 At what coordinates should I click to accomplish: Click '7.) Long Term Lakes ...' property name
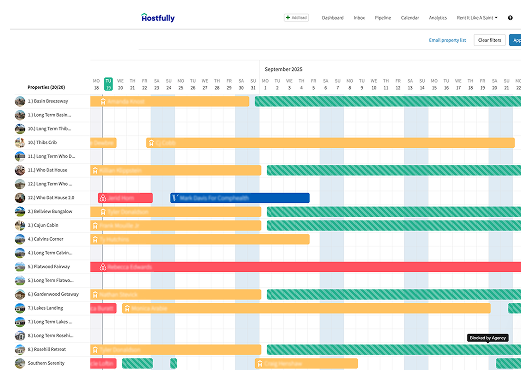pyautogui.click(x=50, y=322)
